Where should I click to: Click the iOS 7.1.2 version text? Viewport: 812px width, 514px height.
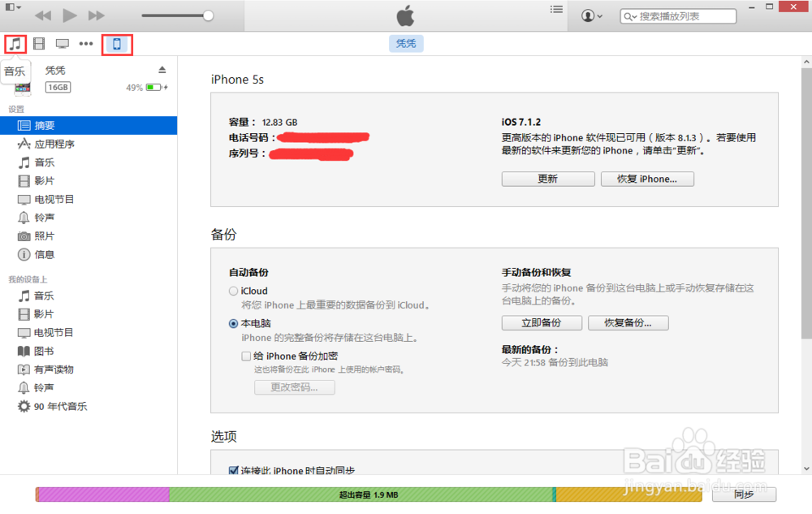coord(521,122)
